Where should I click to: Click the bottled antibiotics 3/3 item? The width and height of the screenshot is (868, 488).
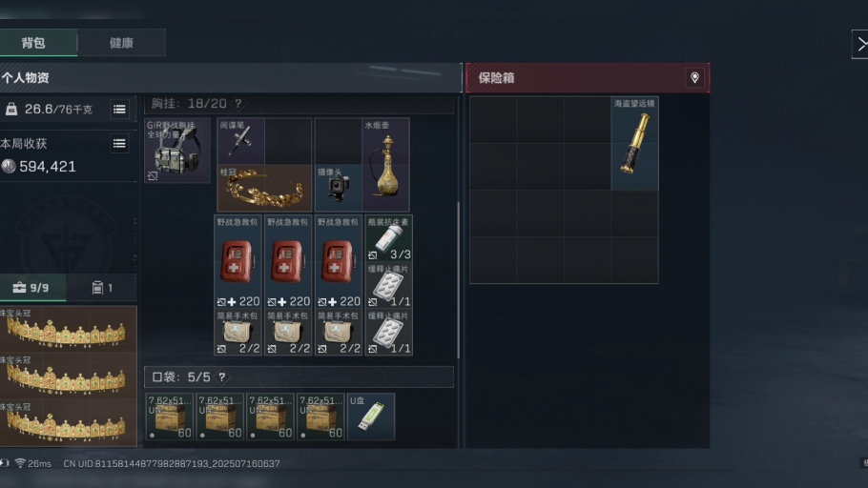pos(388,238)
